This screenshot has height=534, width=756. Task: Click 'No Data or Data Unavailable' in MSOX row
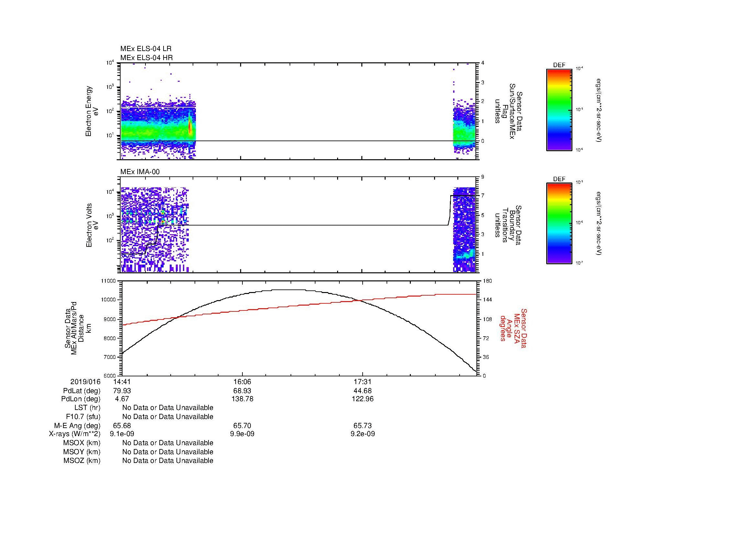click(168, 443)
